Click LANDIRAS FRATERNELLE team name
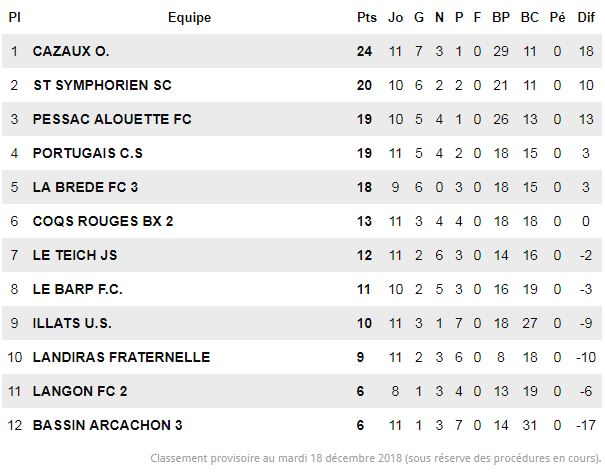This screenshot has width=605, height=474. 122,357
